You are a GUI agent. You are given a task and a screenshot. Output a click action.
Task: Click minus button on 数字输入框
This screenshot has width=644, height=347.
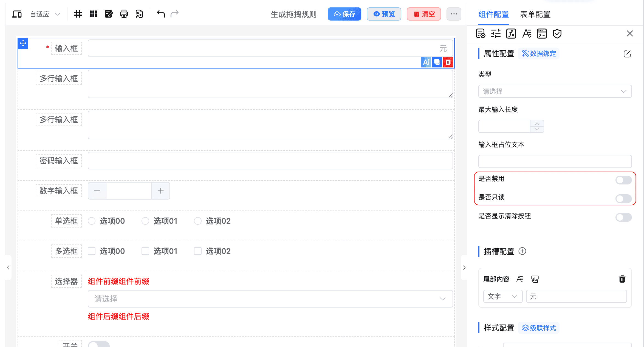point(97,191)
